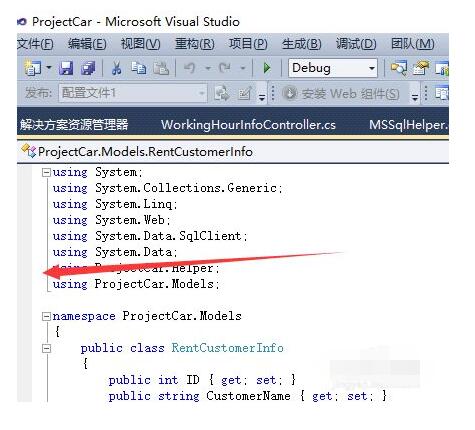
Task: Open the Redo history dropdown arrow
Action: [x=243, y=68]
